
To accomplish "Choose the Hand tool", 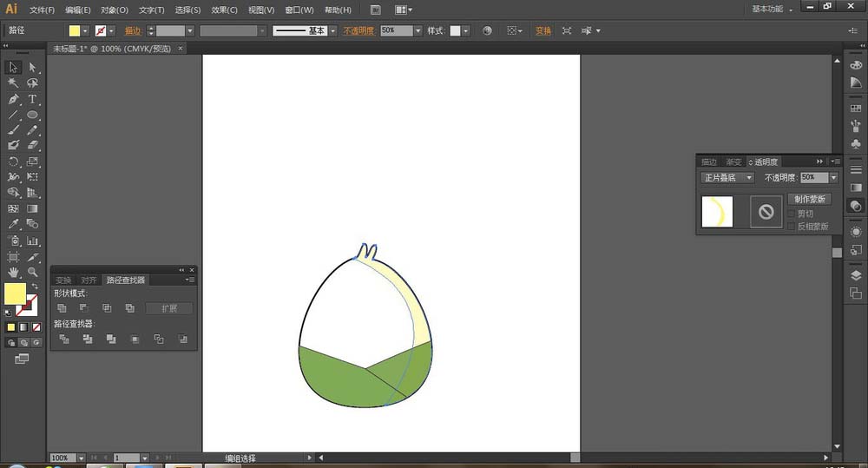I will 14,272.
